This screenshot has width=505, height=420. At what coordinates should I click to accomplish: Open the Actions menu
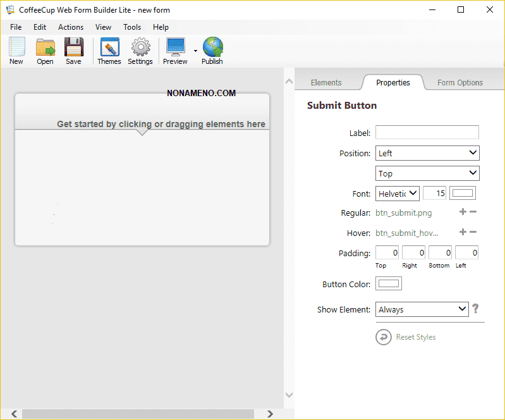[70, 27]
